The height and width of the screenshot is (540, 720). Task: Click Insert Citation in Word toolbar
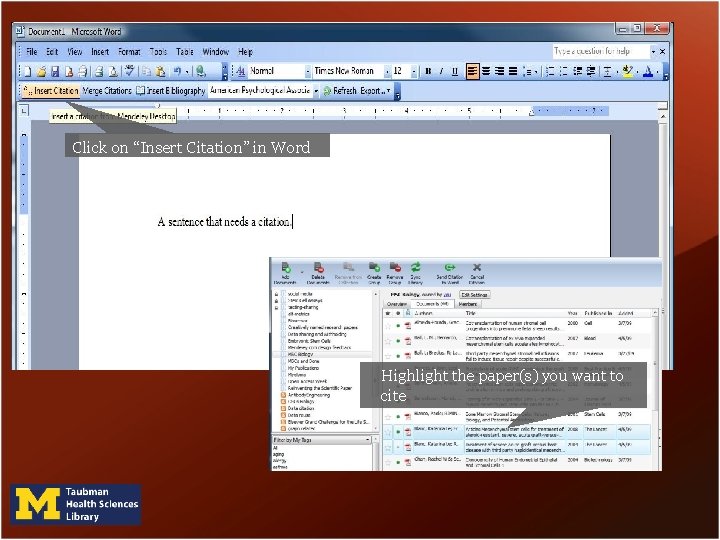click(51, 91)
